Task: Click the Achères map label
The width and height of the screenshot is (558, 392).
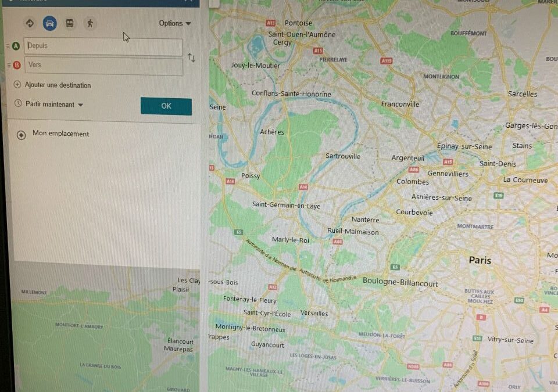Action: 272,132
